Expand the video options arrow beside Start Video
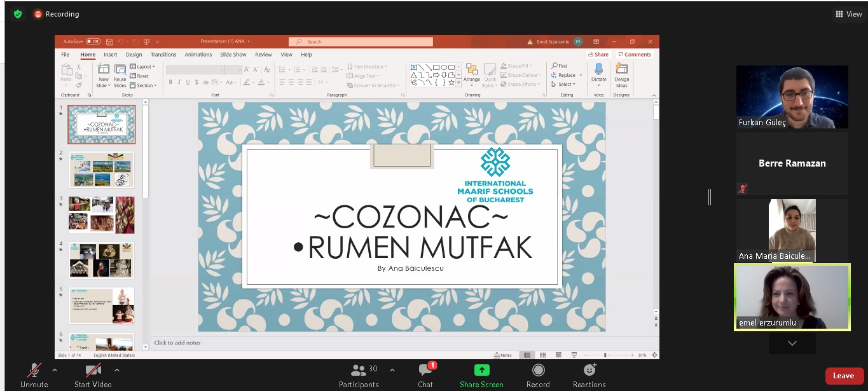 (117, 369)
